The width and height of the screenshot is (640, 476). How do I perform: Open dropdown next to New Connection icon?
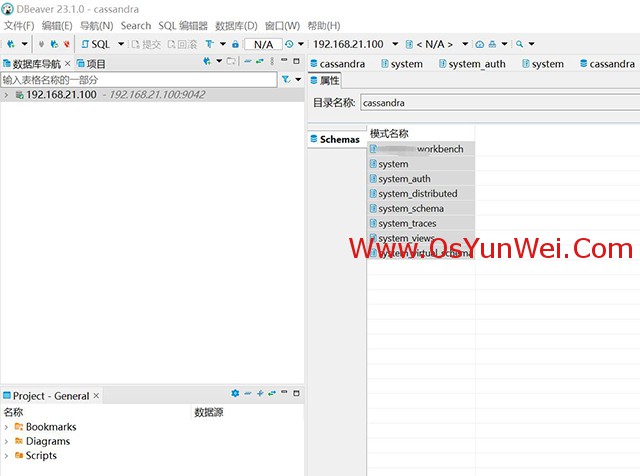(24, 44)
